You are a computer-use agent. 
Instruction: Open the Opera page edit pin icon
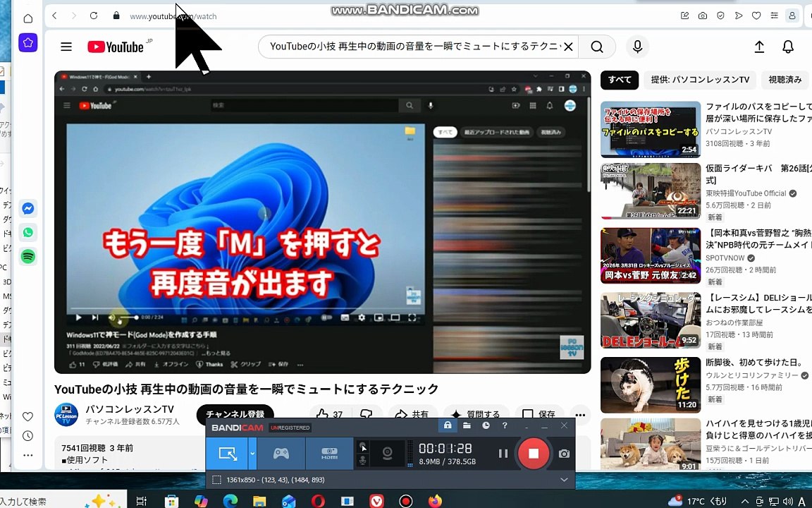[x=684, y=16]
